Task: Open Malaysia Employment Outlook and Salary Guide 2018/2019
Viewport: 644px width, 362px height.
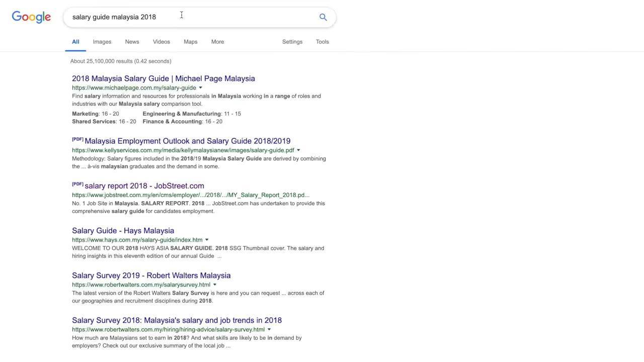Action: (x=188, y=141)
